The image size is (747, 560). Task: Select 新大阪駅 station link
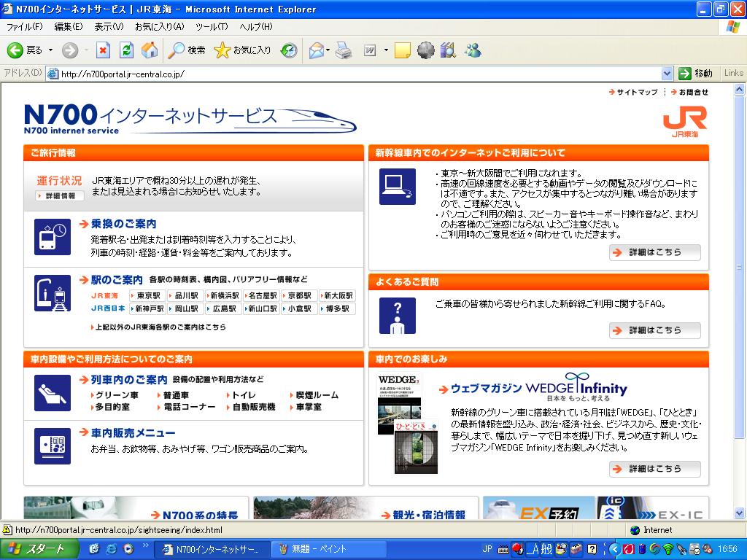click(337, 296)
